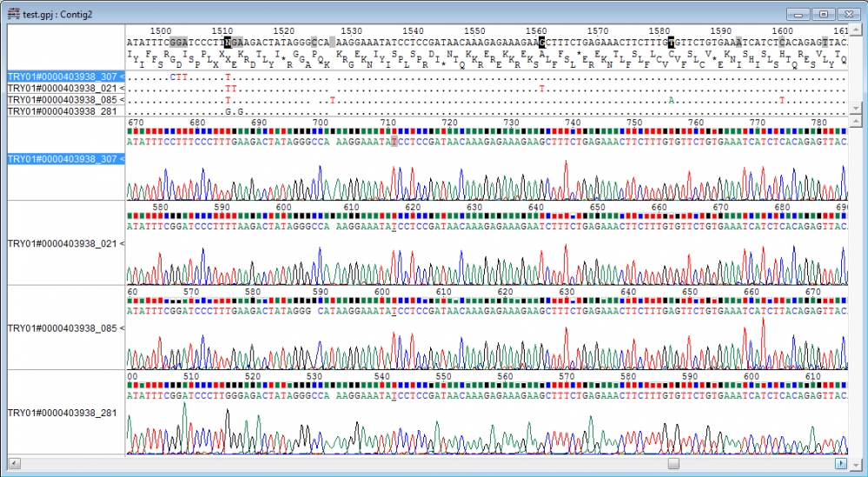This screenshot has width=868, height=477.
Task: Click trace pane scroll up arrow
Action: click(856, 121)
